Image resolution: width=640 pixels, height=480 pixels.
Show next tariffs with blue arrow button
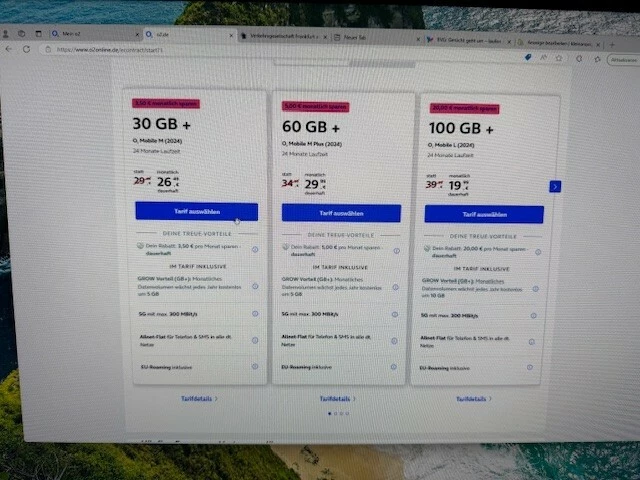coord(555,187)
